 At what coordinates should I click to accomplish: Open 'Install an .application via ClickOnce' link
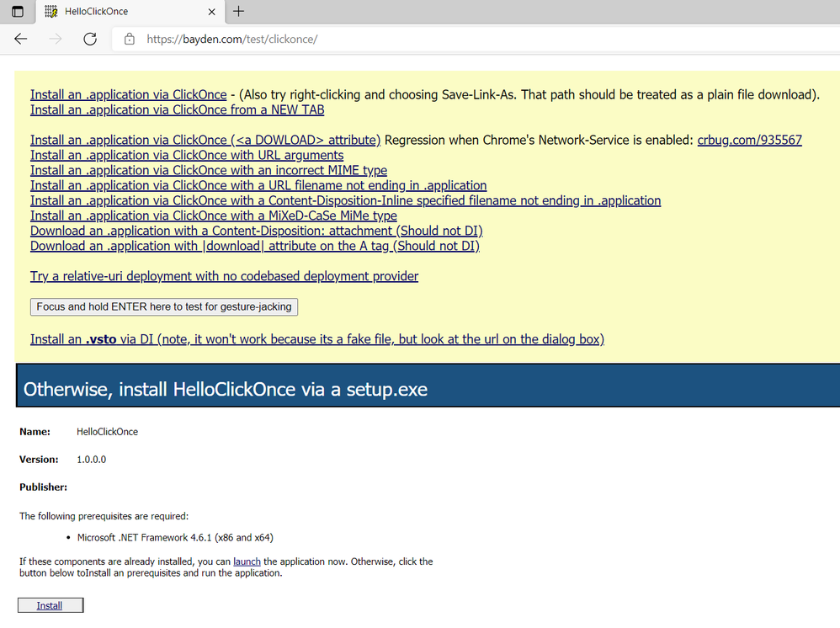129,95
